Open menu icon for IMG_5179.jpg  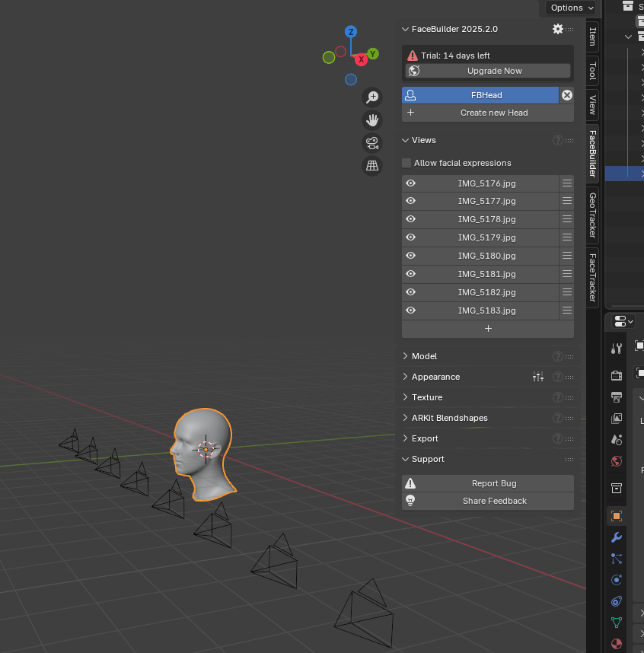click(x=566, y=237)
